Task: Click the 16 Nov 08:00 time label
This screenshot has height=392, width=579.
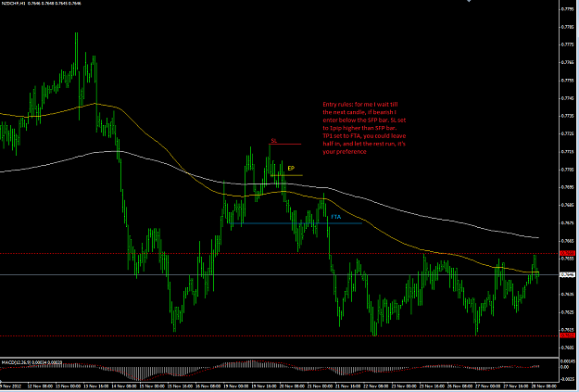Action: [x=208, y=386]
